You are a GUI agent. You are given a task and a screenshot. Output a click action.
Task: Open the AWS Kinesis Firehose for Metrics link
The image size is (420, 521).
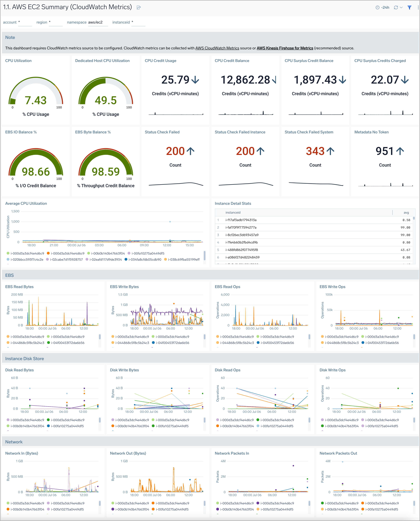tap(285, 48)
